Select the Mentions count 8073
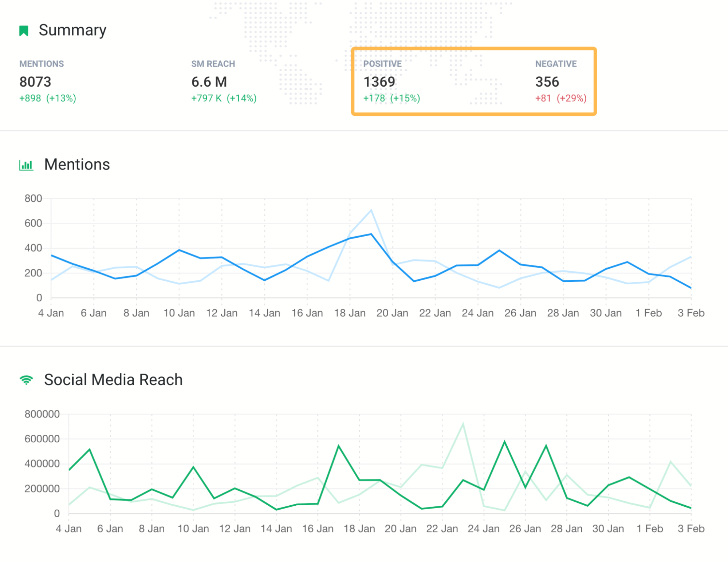This screenshot has width=728, height=561. tap(35, 82)
